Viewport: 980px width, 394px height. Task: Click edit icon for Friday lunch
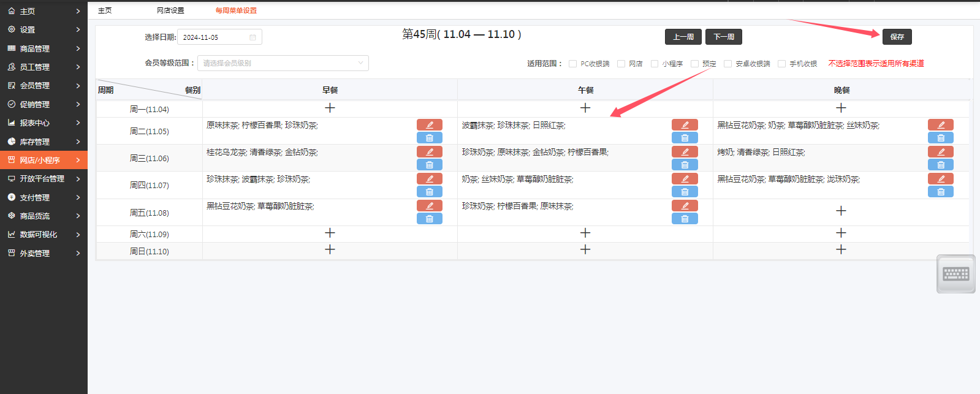click(685, 206)
